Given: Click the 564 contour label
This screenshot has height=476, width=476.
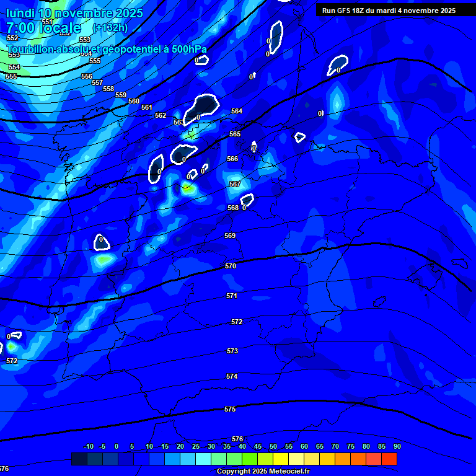Looking at the screenshot, I should click(x=237, y=111).
